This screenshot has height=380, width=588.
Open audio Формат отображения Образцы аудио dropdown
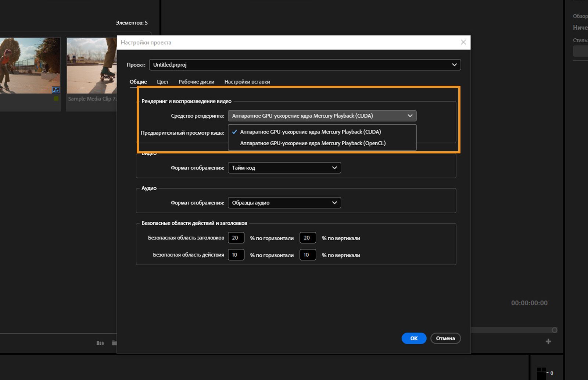[284, 203]
